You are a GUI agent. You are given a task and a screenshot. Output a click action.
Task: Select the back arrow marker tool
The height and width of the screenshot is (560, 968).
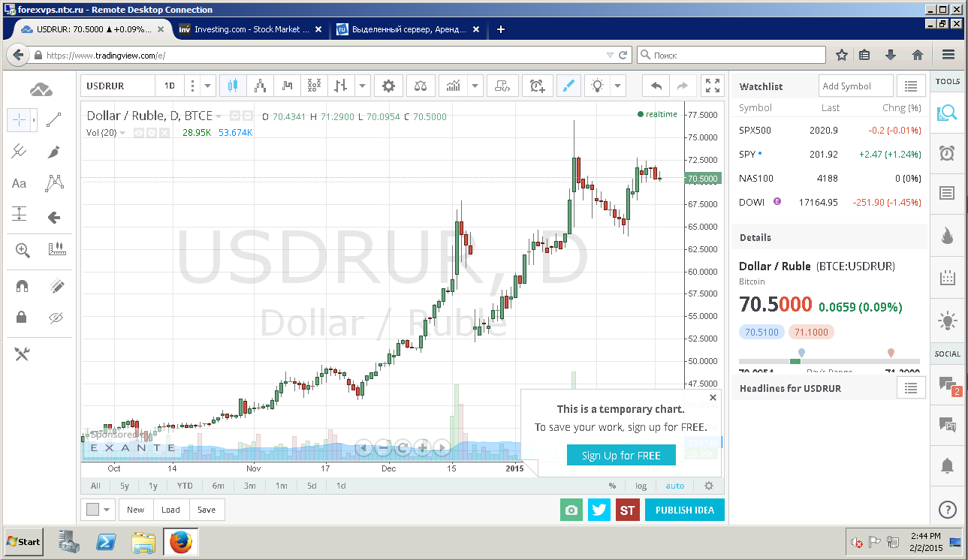point(53,217)
